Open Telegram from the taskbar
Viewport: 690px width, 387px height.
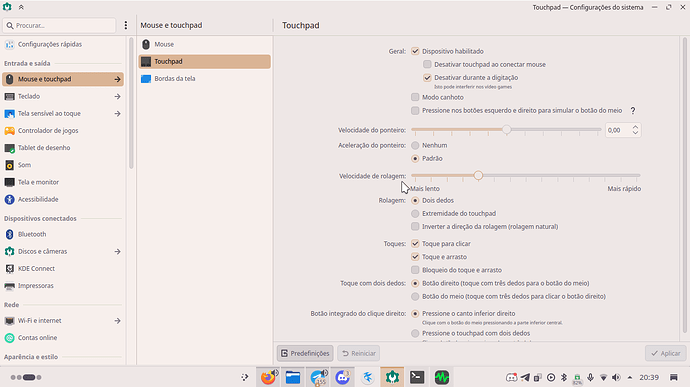[318, 377]
